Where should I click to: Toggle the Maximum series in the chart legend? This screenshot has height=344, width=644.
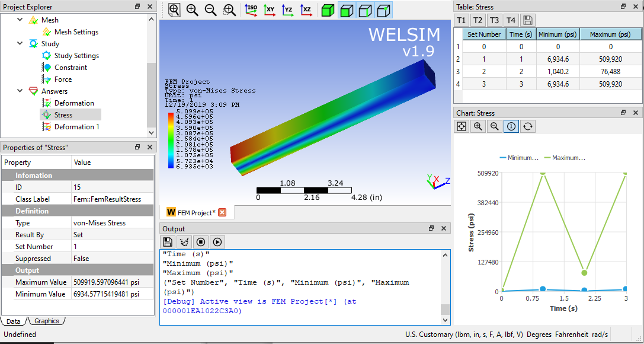click(x=565, y=158)
